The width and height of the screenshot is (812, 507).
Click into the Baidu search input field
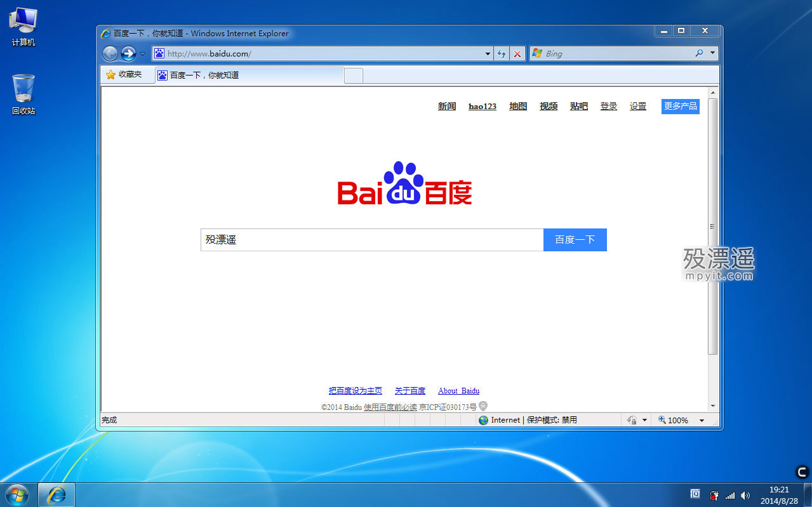click(x=371, y=240)
